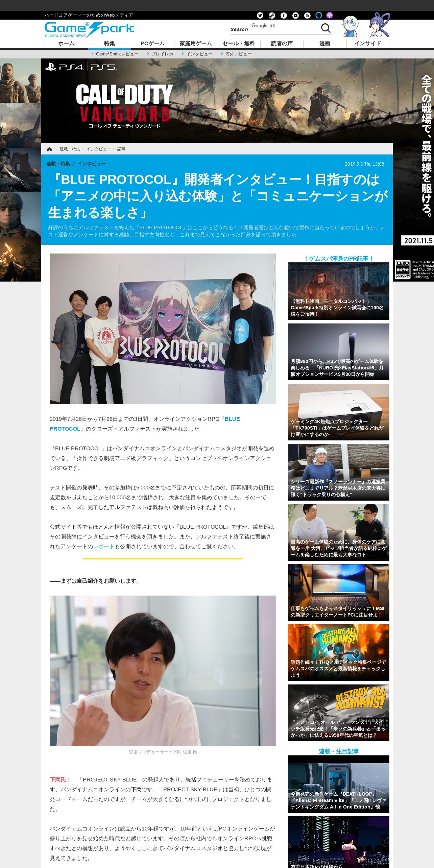
Task: Click the 2021.11.5 release date on side ad
Action: 418,241
